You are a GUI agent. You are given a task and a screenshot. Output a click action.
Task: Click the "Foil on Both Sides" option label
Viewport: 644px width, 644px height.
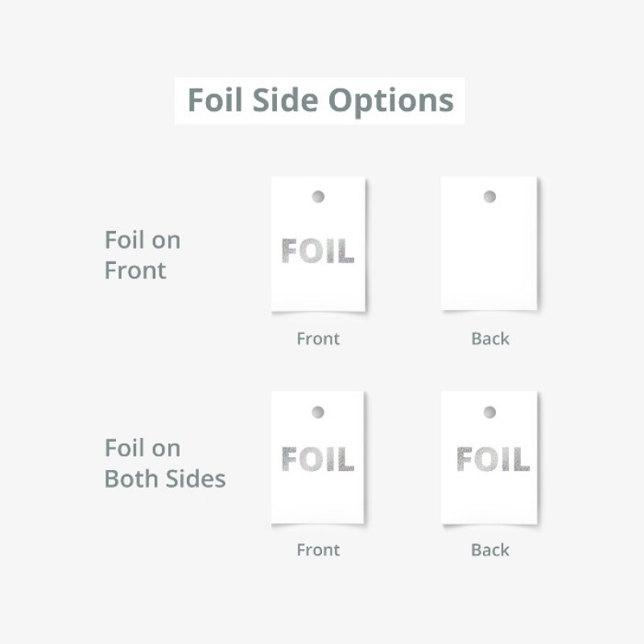pos(164,464)
